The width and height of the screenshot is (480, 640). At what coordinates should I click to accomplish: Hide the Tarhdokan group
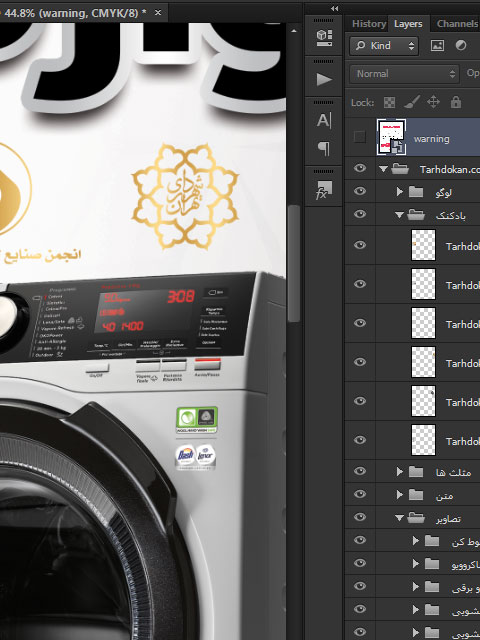click(x=360, y=168)
